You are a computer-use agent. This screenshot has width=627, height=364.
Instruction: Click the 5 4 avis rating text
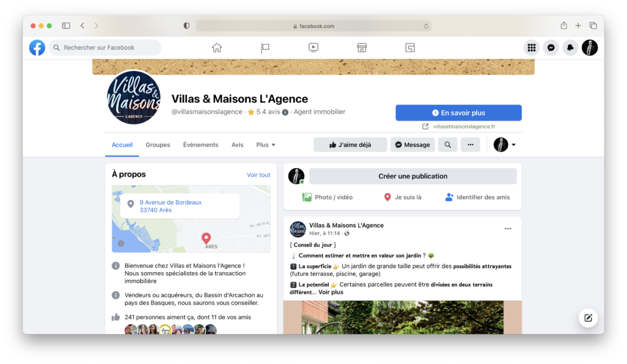pos(268,112)
